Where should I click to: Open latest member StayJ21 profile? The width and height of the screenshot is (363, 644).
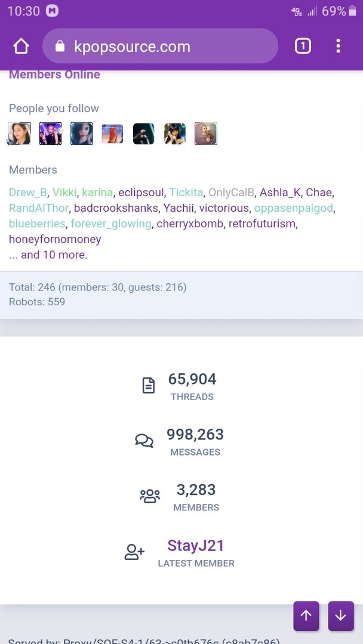pyautogui.click(x=196, y=546)
